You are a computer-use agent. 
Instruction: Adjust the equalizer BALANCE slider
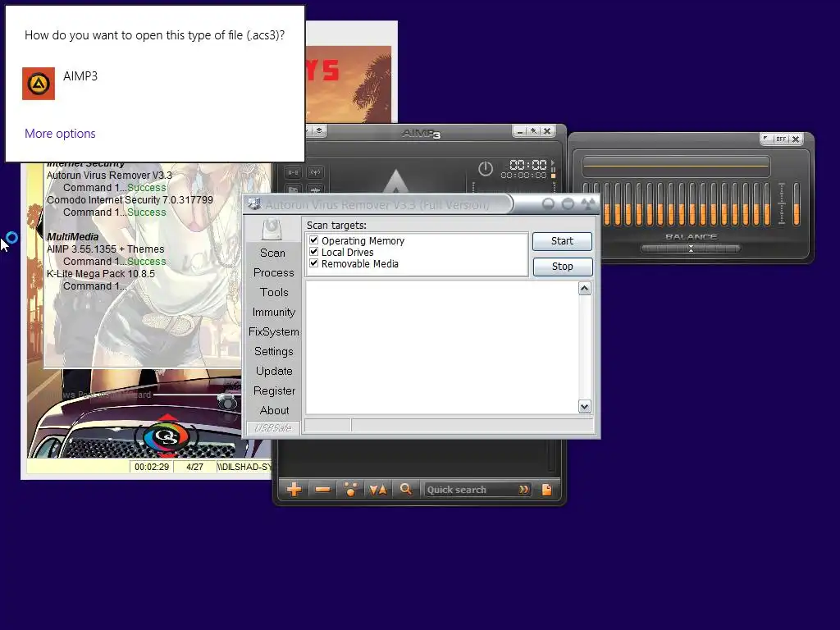point(691,249)
